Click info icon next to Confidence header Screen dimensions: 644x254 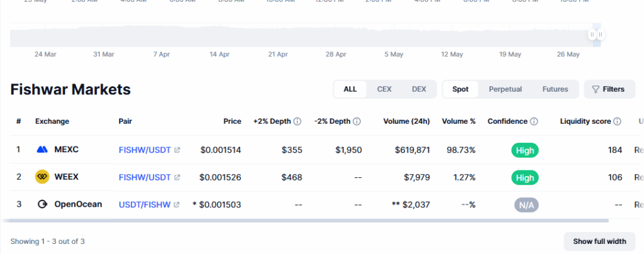pyautogui.click(x=534, y=121)
